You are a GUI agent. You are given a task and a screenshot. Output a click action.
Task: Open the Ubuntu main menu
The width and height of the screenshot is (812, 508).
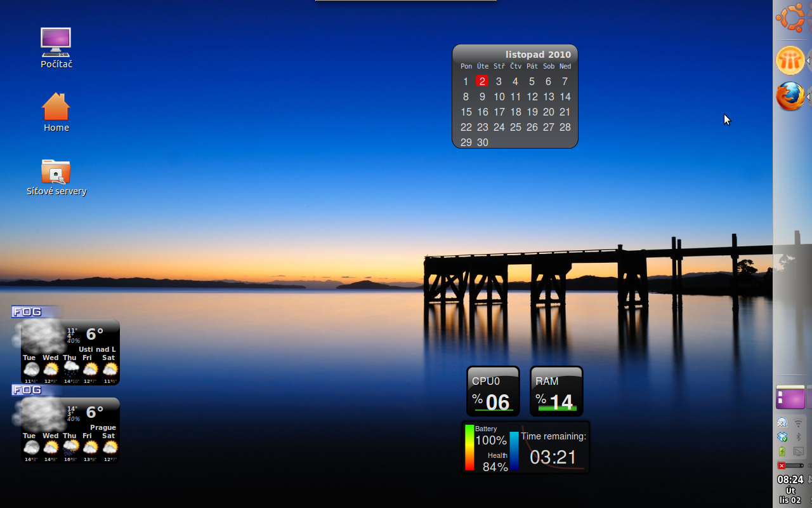tap(790, 18)
